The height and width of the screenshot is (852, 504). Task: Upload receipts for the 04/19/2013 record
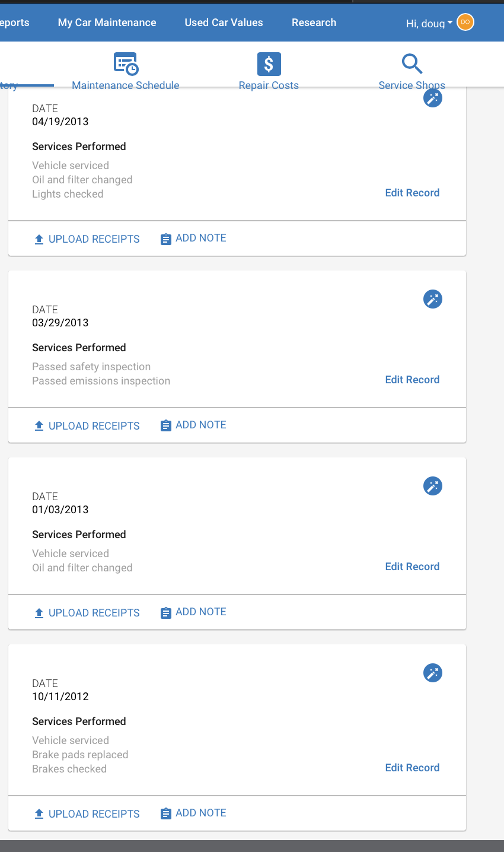pos(87,239)
